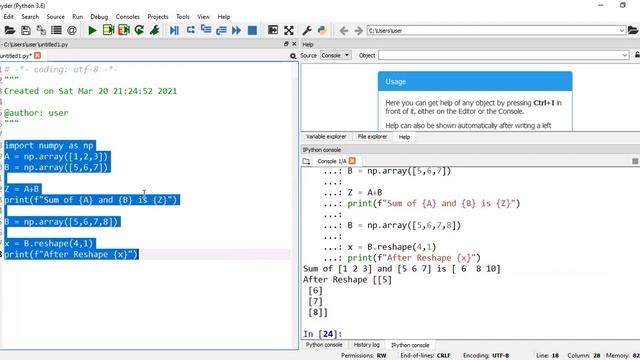
Task: Close the editor pane
Action: point(294,44)
